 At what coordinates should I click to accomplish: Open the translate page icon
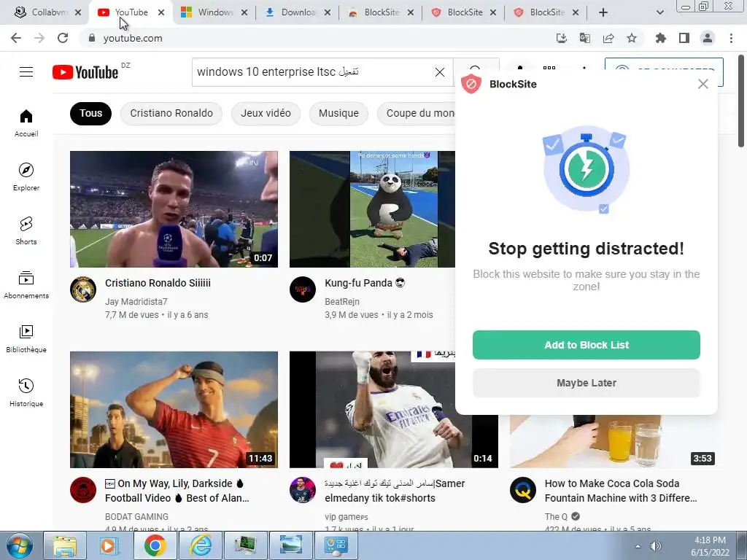[585, 38]
